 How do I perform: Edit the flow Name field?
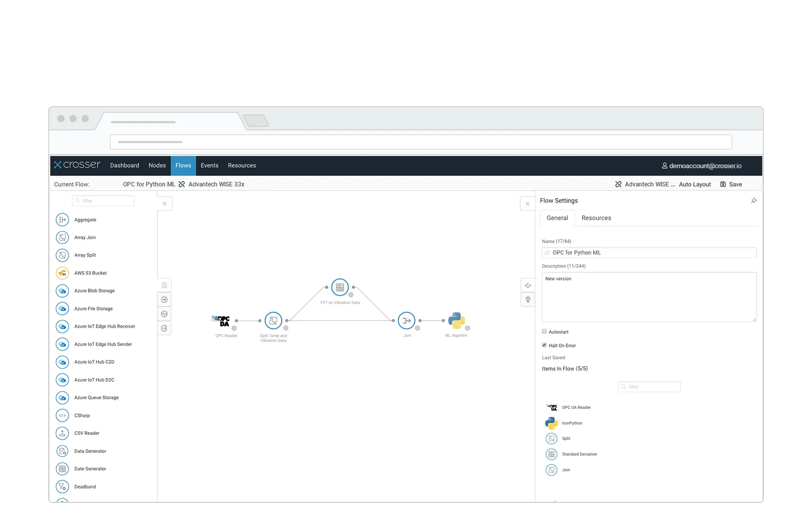coord(649,252)
